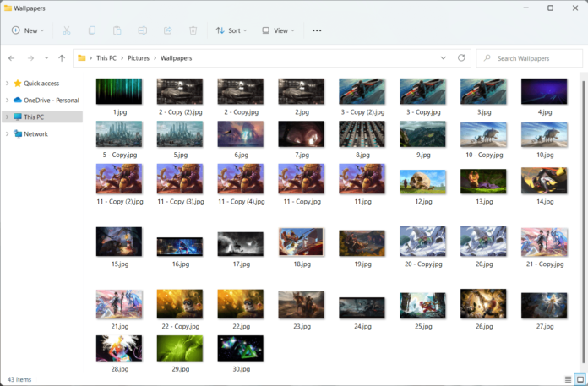Select the 4.jpg purple thumbnail
Viewport: 588px width, 386px height.
[x=544, y=91]
